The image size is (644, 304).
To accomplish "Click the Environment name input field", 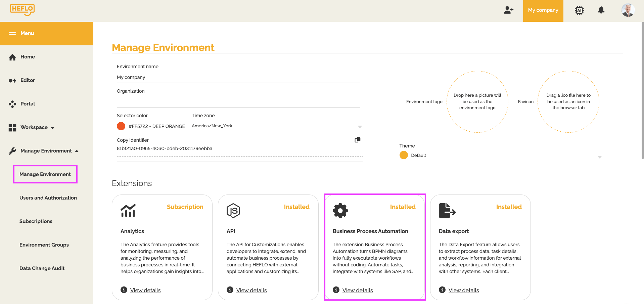I will pos(238,78).
